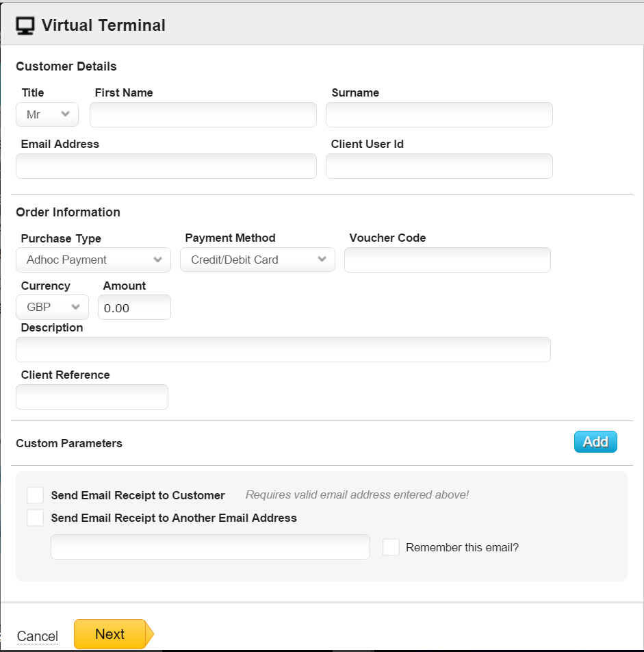Click the Cancel link
The width and height of the screenshot is (644, 652).
tap(38, 636)
